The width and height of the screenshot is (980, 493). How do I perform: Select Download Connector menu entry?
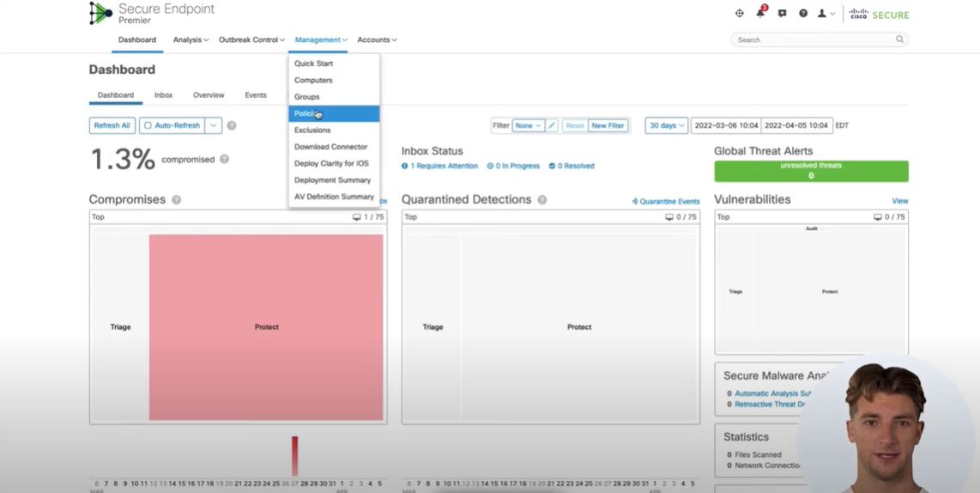coord(334,146)
